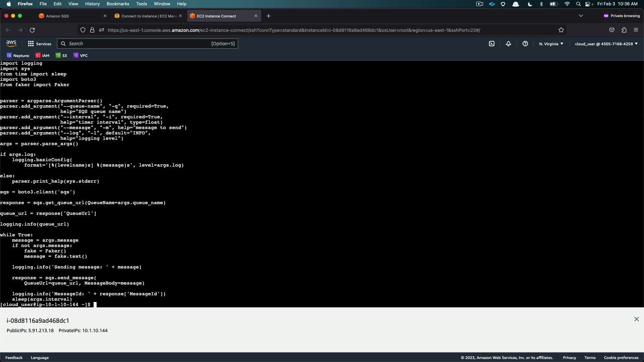Click the Feedback button in the footer
The height and width of the screenshot is (362, 644).
click(14, 358)
